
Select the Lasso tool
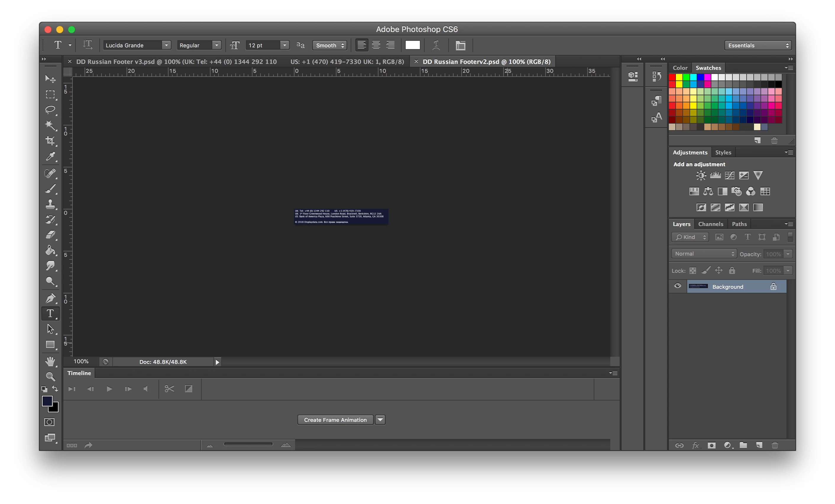[x=50, y=109]
